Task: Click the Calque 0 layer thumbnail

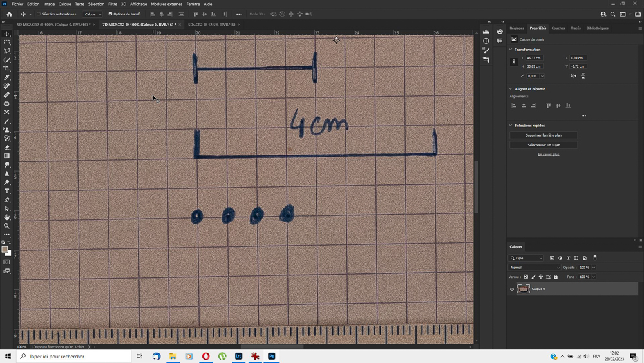Action: coord(523,289)
